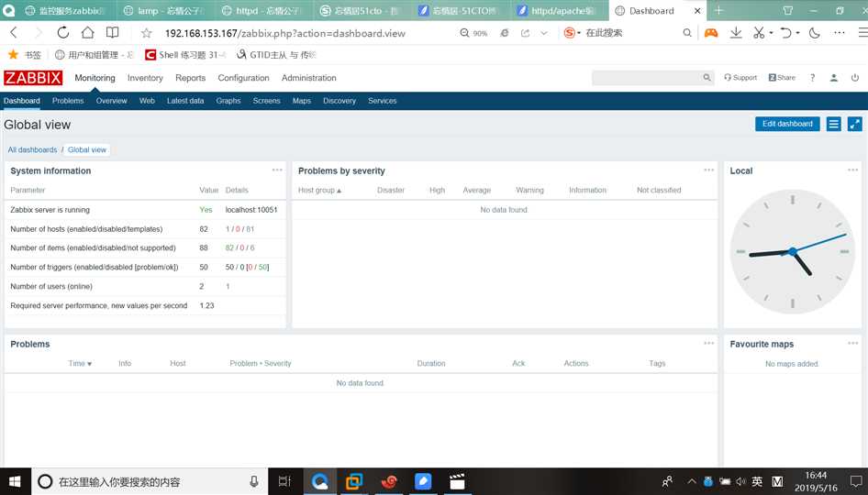Open Problems by severity widget ellipsis menu

point(708,170)
